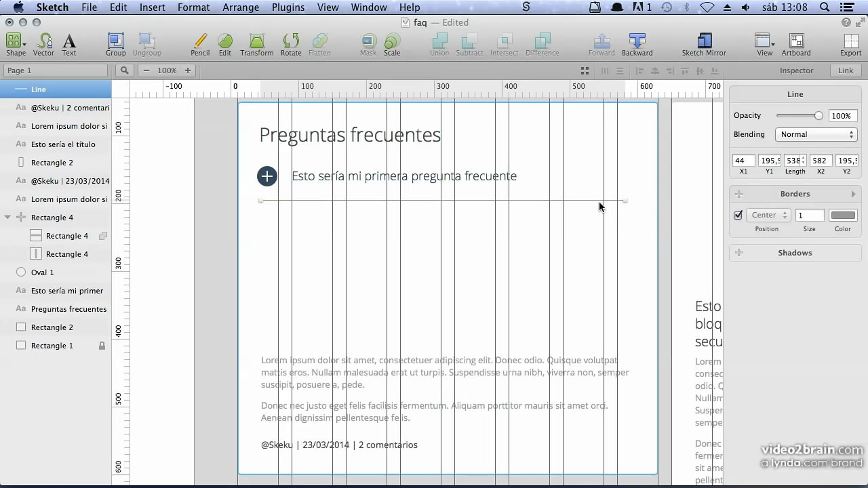Move the layer Forward

coord(601,45)
